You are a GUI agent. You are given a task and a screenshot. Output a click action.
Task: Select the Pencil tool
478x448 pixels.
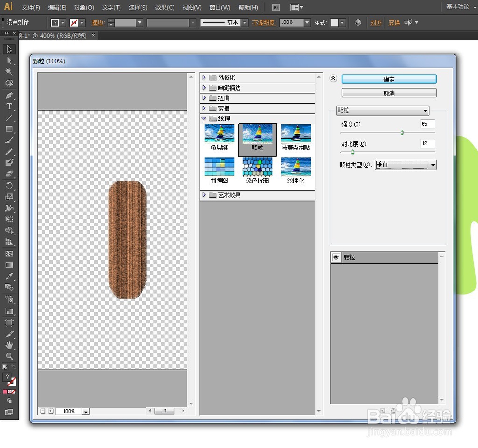[x=9, y=151]
